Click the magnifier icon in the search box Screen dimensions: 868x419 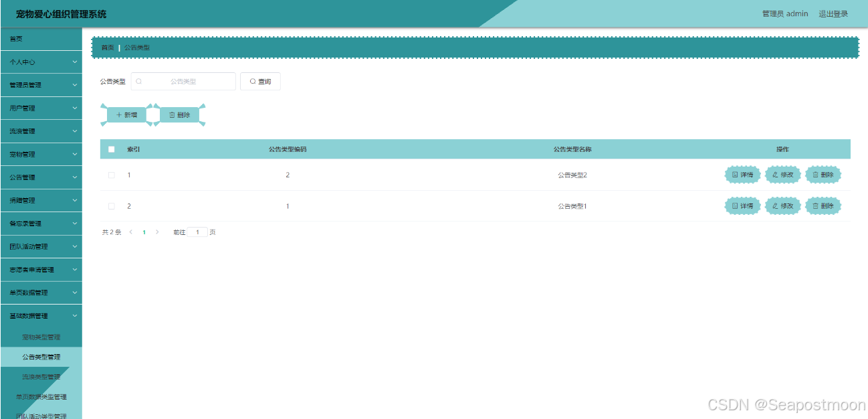(138, 80)
